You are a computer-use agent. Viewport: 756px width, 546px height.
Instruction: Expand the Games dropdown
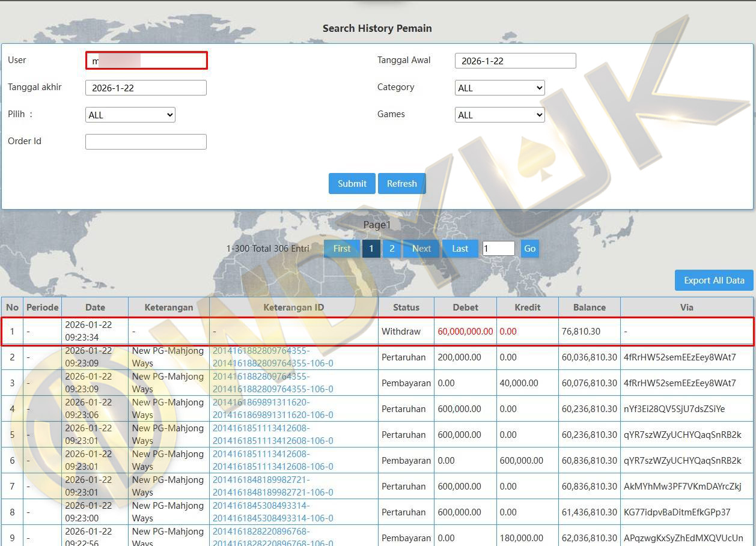click(x=499, y=115)
